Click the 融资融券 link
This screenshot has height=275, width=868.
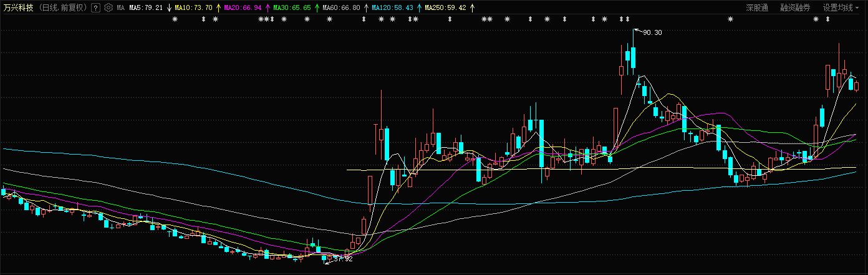tap(795, 8)
